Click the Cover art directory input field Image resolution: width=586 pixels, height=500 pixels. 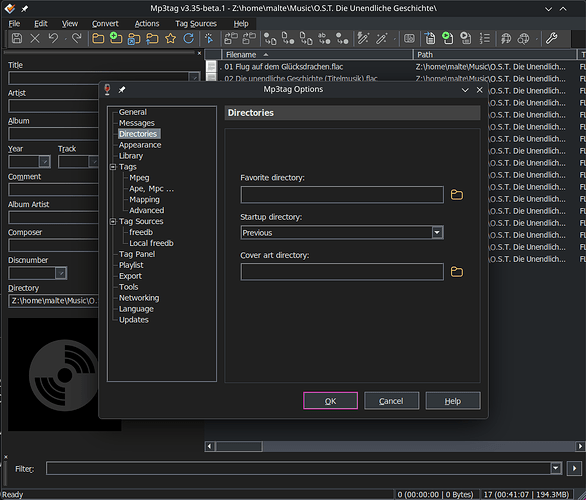pyautogui.click(x=342, y=272)
